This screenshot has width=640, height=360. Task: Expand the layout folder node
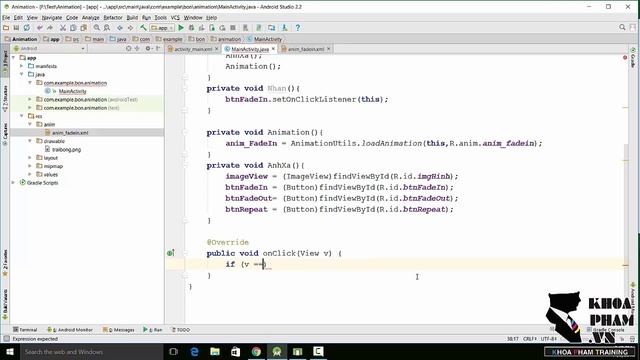(30, 158)
